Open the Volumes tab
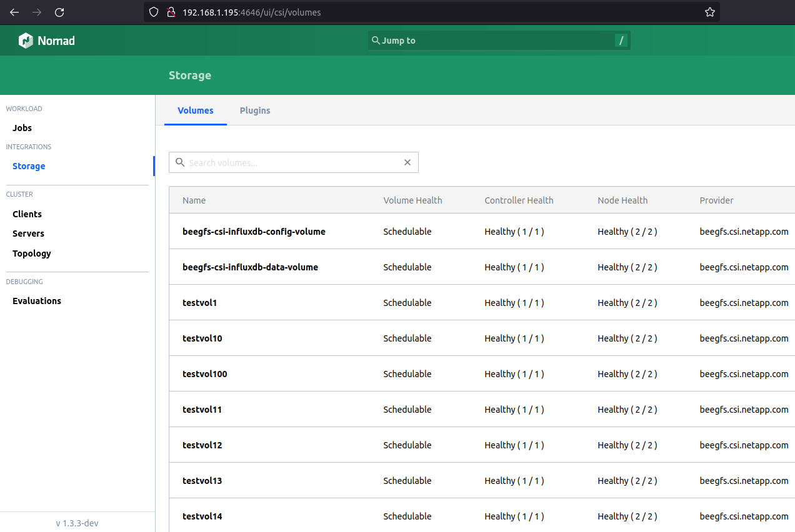 [x=196, y=111]
